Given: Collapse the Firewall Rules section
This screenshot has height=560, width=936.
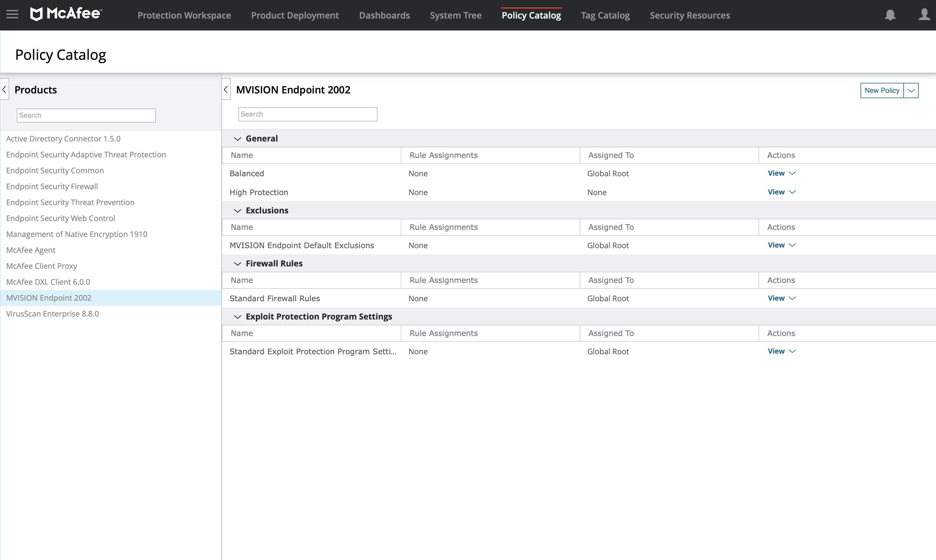Looking at the screenshot, I should [237, 264].
